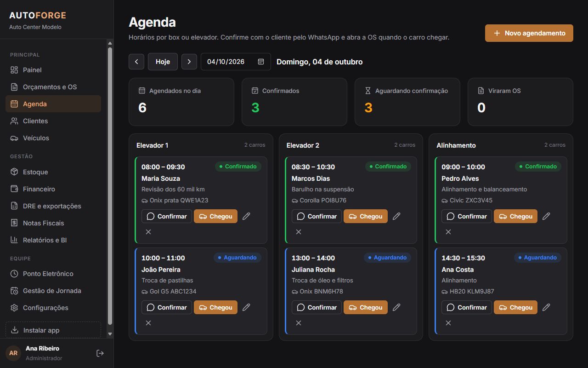Screen dimensions: 588x368
Task: Edit Ana Costa appointment with pencil icon
Action: coord(546,307)
